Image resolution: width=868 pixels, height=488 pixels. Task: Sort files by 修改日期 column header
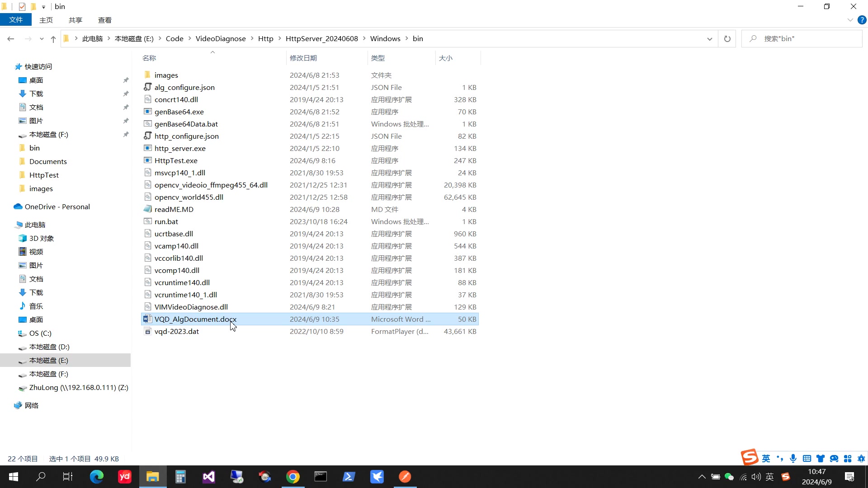[x=303, y=58]
